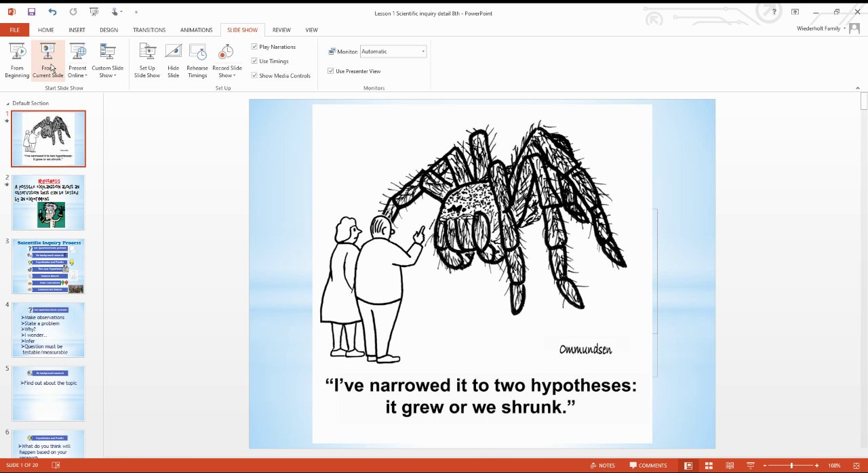This screenshot has height=473, width=868.
Task: Open Ribbon Display Options
Action: coord(795,12)
